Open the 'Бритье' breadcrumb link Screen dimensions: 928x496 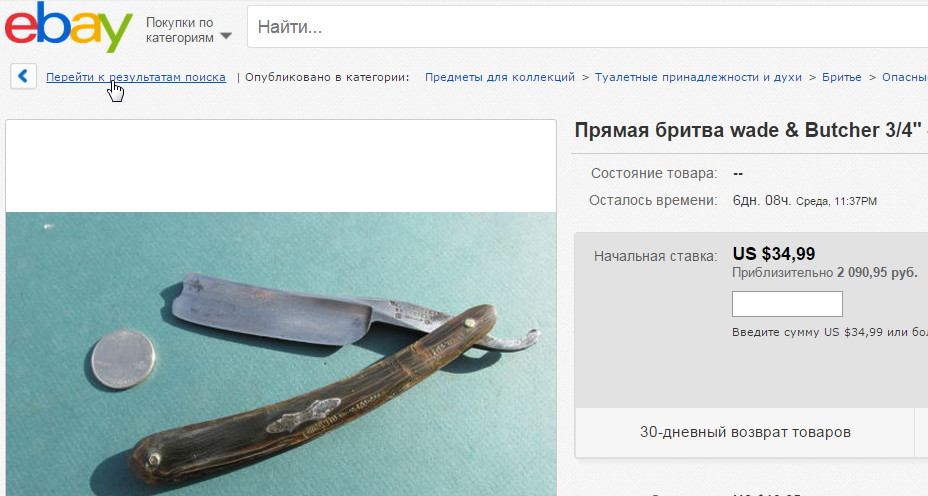click(842, 77)
